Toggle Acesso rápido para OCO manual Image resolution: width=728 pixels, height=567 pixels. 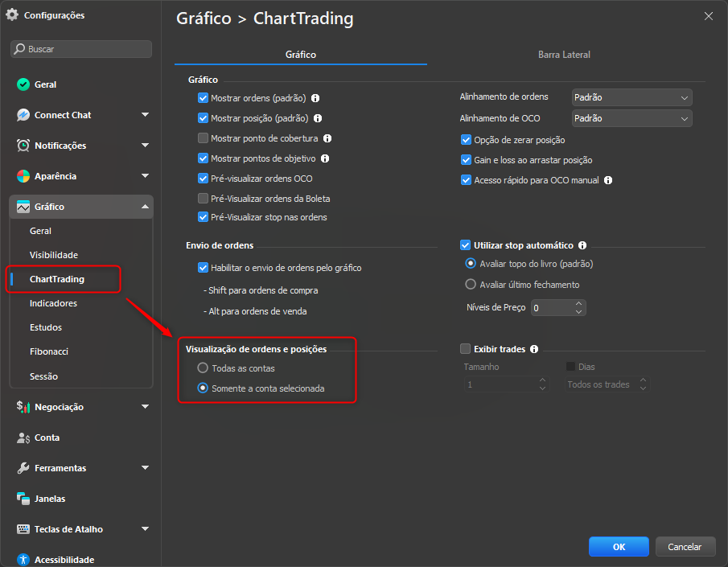click(x=466, y=179)
